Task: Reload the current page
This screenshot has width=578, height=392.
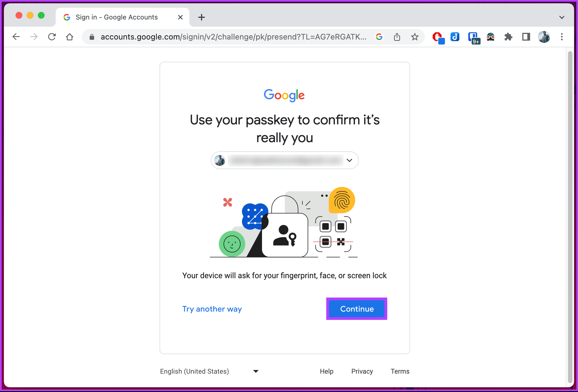Action: click(52, 37)
